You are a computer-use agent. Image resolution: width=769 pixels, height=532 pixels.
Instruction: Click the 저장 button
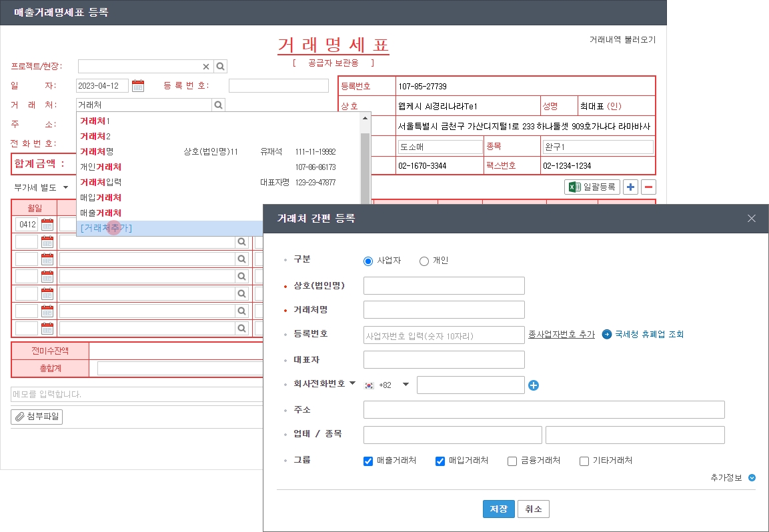point(498,509)
